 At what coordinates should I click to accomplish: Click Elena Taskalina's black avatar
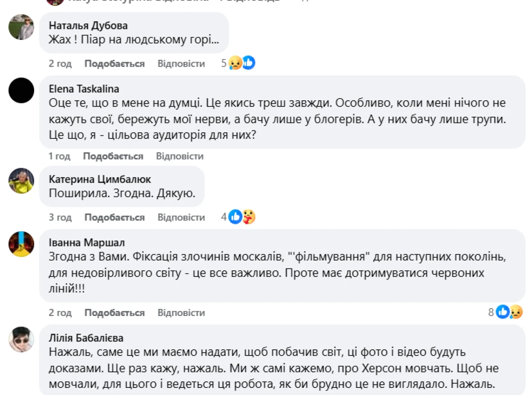point(21,91)
